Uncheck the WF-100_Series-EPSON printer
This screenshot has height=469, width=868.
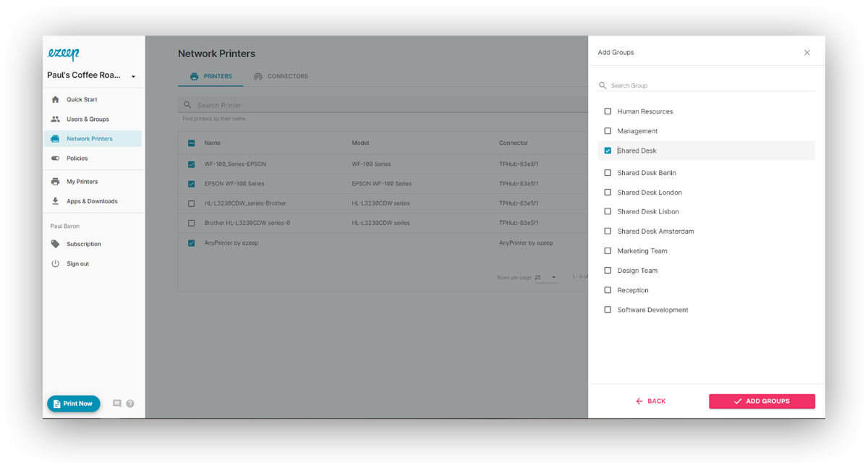tap(192, 164)
